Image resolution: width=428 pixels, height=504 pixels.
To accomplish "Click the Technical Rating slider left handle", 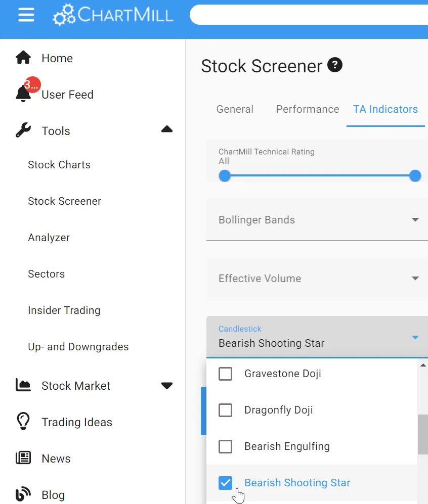I will pyautogui.click(x=225, y=176).
